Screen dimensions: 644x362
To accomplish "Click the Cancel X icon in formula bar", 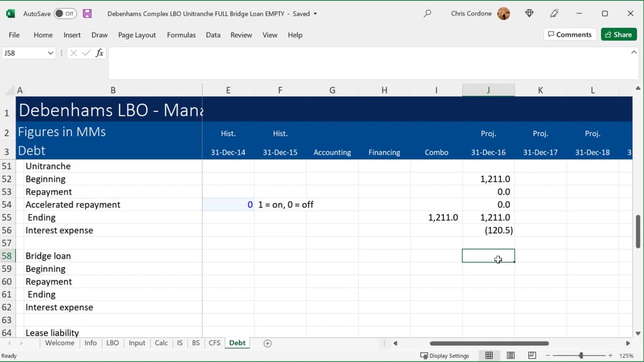I will tap(74, 53).
